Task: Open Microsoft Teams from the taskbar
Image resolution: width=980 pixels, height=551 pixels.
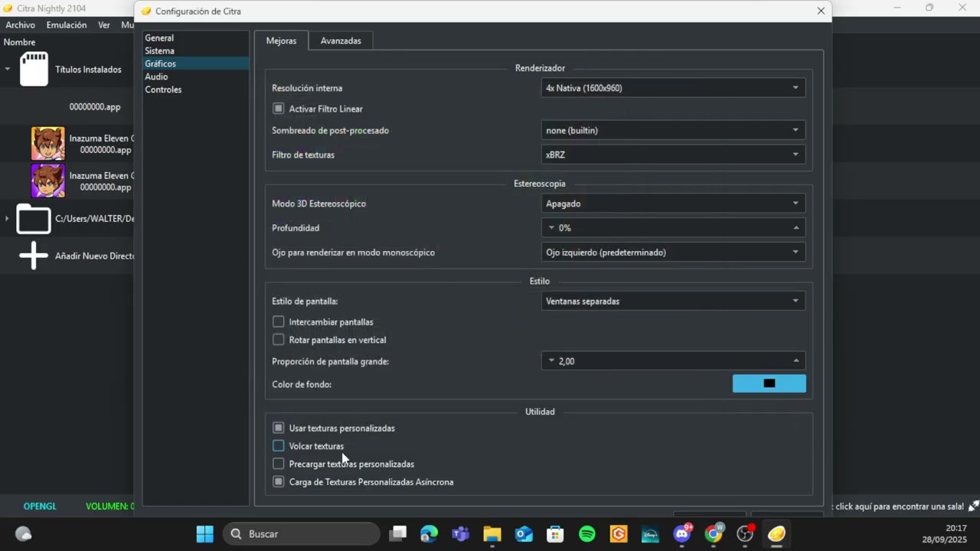Action: click(x=460, y=533)
